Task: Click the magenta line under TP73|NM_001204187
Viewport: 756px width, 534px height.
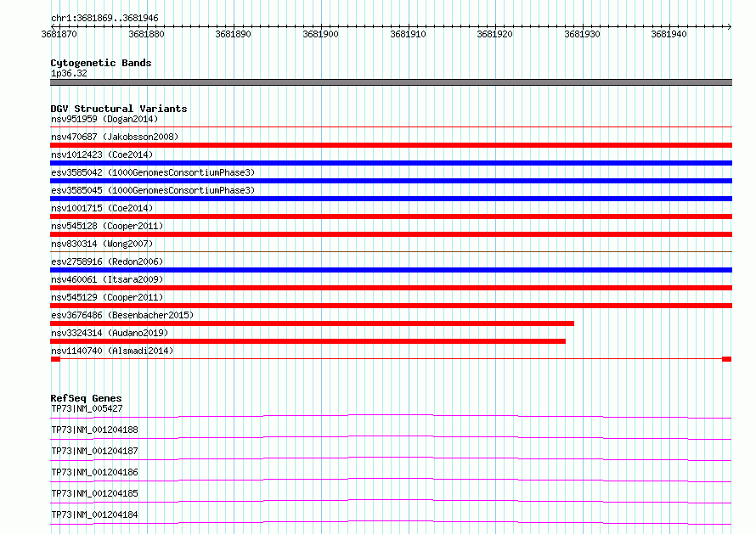Action: coord(391,458)
